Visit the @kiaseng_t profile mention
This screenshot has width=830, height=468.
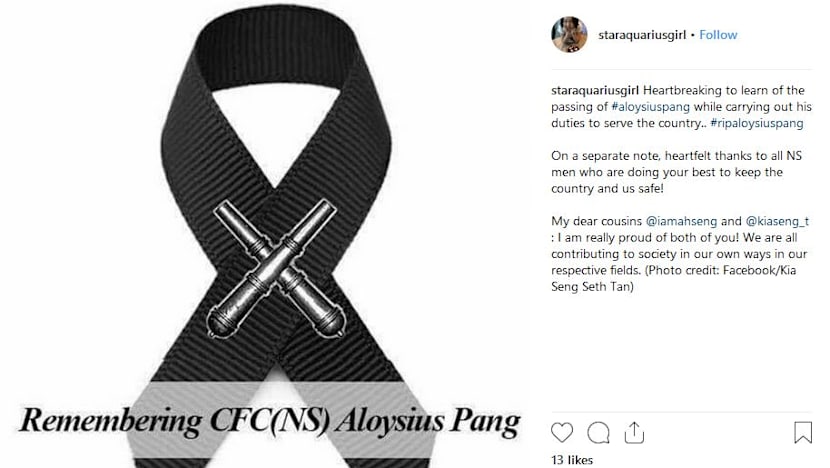point(777,221)
